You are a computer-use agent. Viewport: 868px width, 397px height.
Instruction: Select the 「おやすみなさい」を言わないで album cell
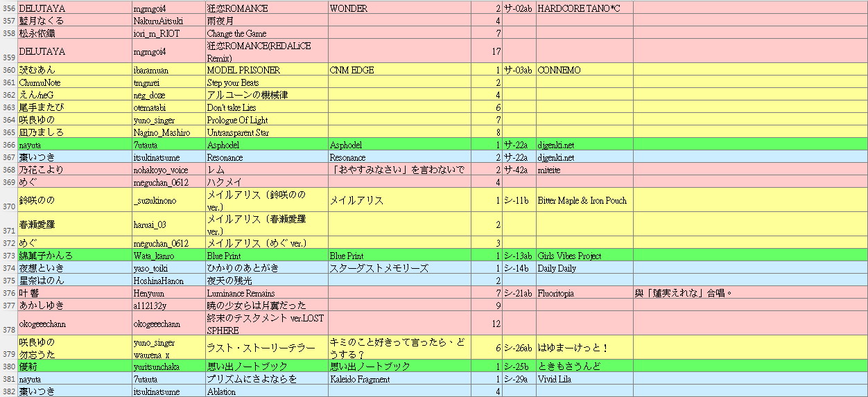tap(399, 170)
